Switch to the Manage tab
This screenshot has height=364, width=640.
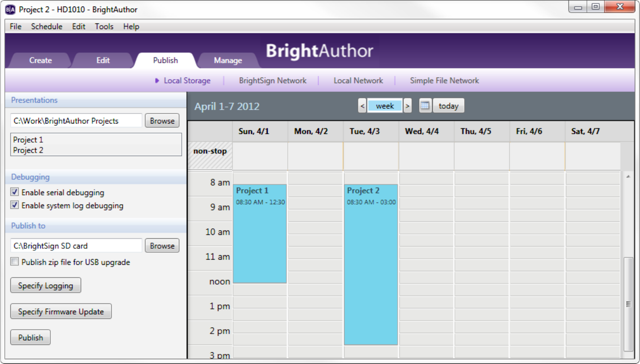[x=228, y=60]
